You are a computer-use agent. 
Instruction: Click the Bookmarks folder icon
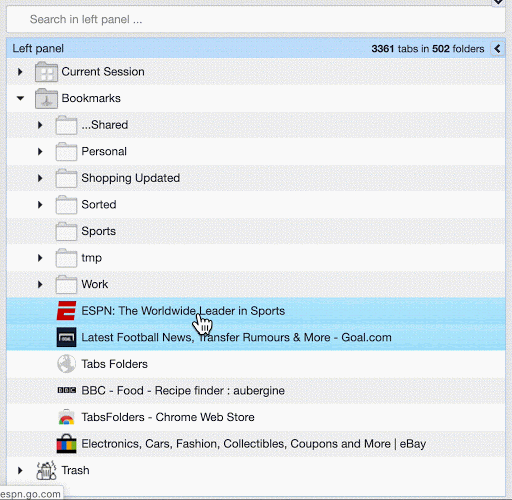(46, 98)
